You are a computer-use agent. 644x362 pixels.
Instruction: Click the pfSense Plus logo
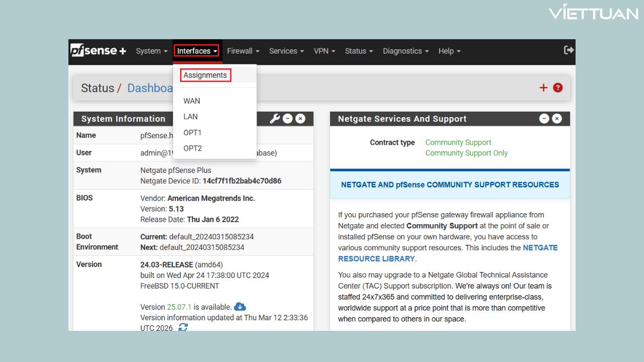tap(98, 51)
